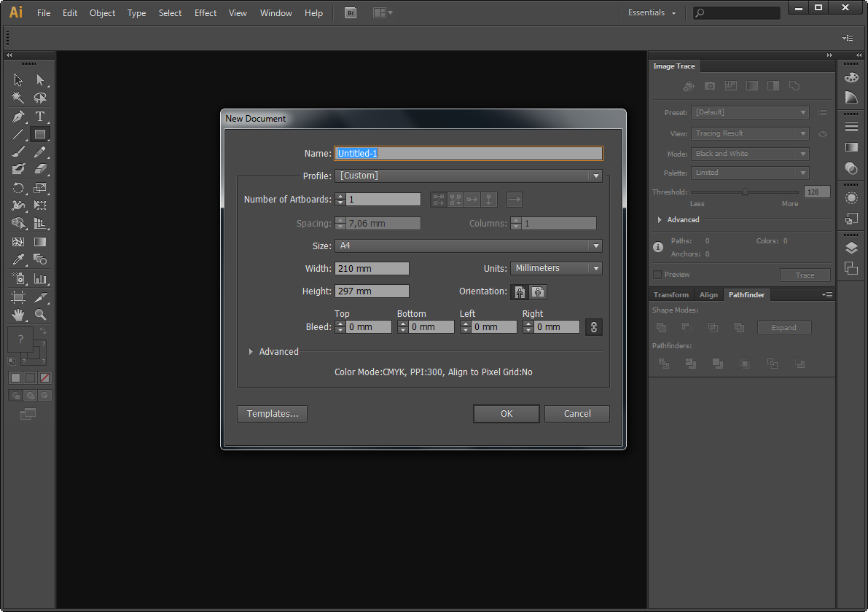The image size is (868, 612).
Task: Choose the Magic Wand tool
Action: coord(18,98)
